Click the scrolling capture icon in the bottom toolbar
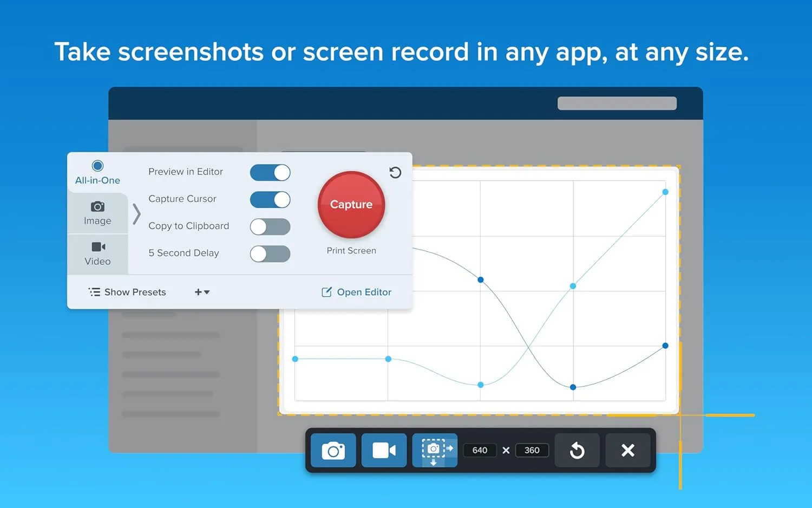 tap(435, 450)
